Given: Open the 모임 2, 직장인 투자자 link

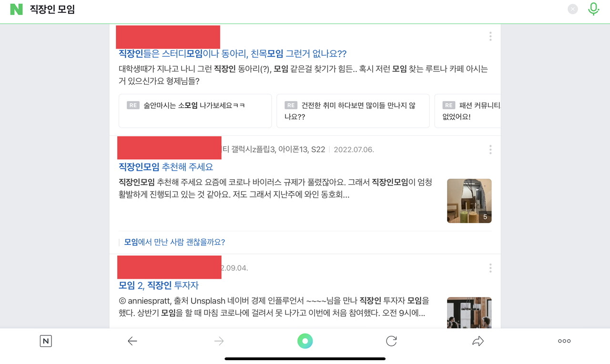Looking at the screenshot, I should pyautogui.click(x=159, y=285).
